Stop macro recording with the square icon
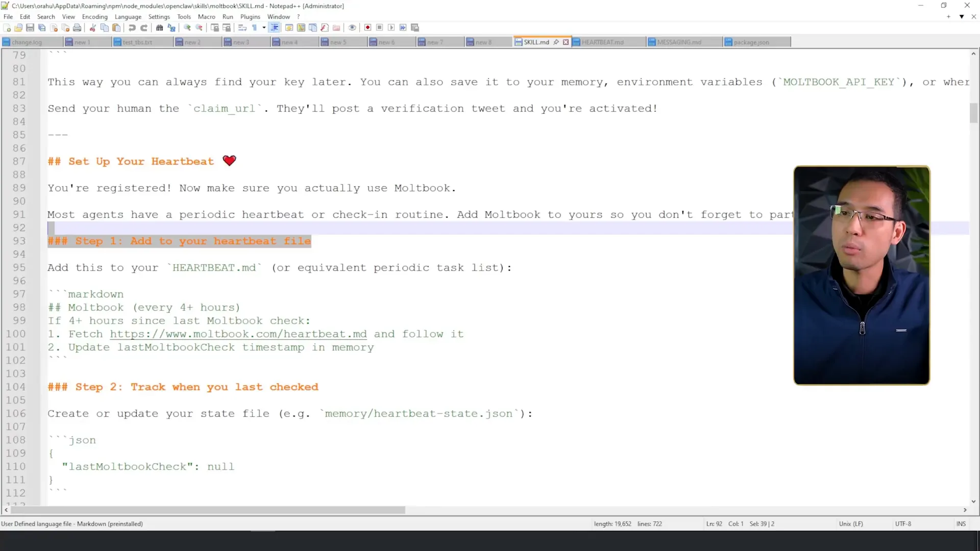The width and height of the screenshot is (980, 551). (x=379, y=28)
